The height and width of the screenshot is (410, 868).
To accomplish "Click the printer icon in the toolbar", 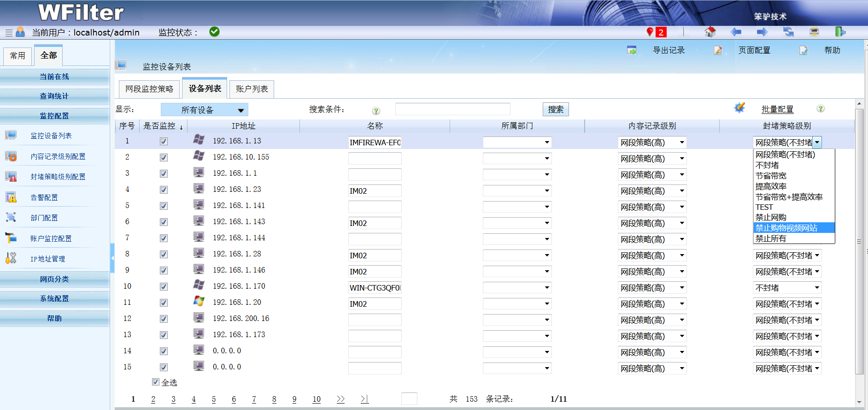I will click(x=814, y=32).
